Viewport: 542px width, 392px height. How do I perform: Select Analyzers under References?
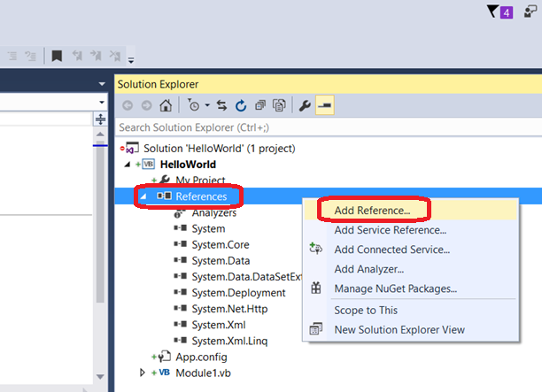(x=214, y=212)
